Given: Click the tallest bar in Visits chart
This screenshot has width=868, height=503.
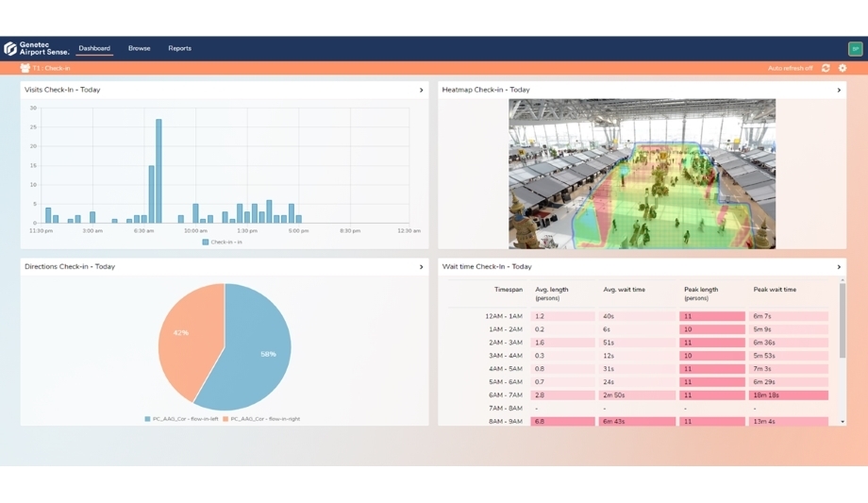Looking at the screenshot, I should click(x=159, y=171).
